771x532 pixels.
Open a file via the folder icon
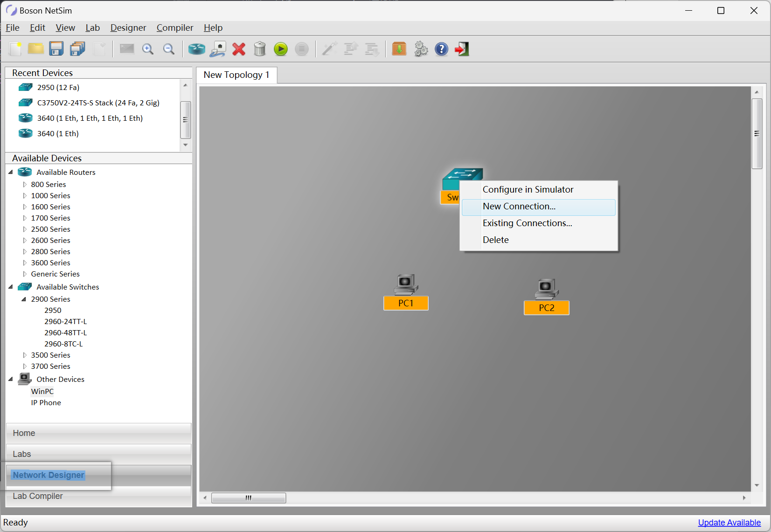point(36,49)
